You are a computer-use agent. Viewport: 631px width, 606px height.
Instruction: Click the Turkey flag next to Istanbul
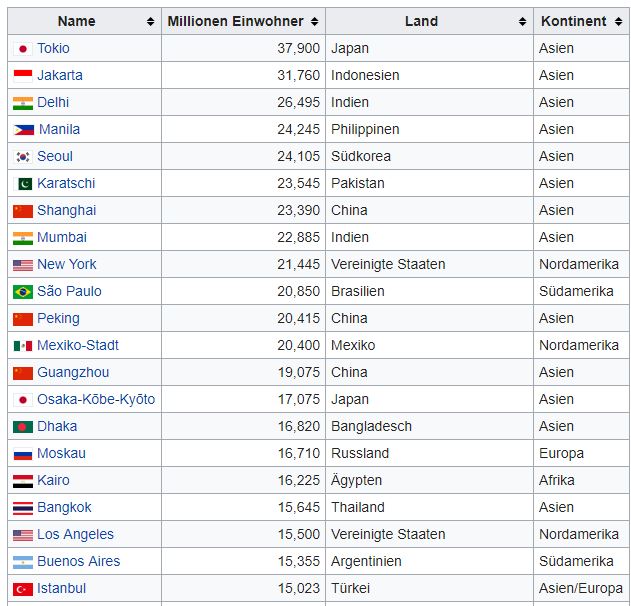23,588
